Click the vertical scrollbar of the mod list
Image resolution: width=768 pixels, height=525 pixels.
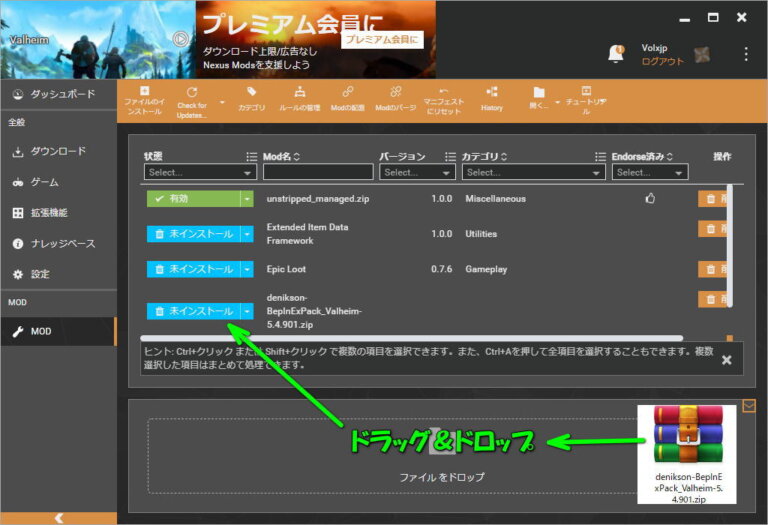730,246
